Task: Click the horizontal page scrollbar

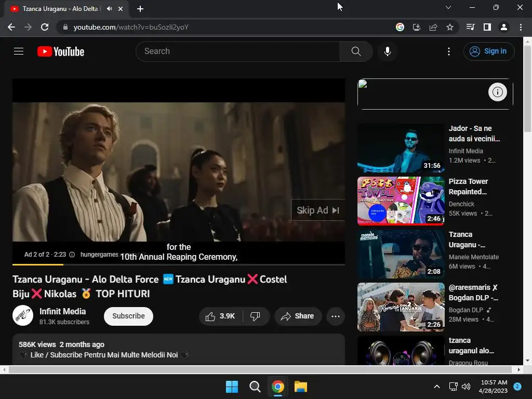Action: click(260, 369)
